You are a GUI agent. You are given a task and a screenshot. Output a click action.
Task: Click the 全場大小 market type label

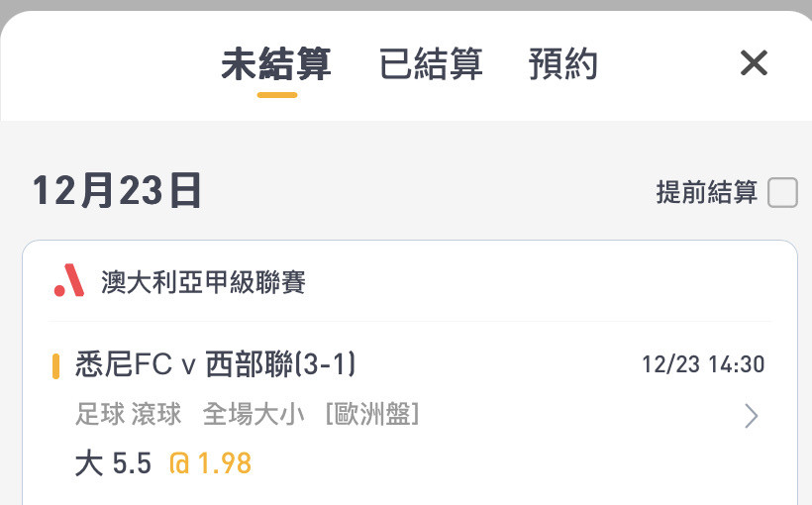point(254,414)
